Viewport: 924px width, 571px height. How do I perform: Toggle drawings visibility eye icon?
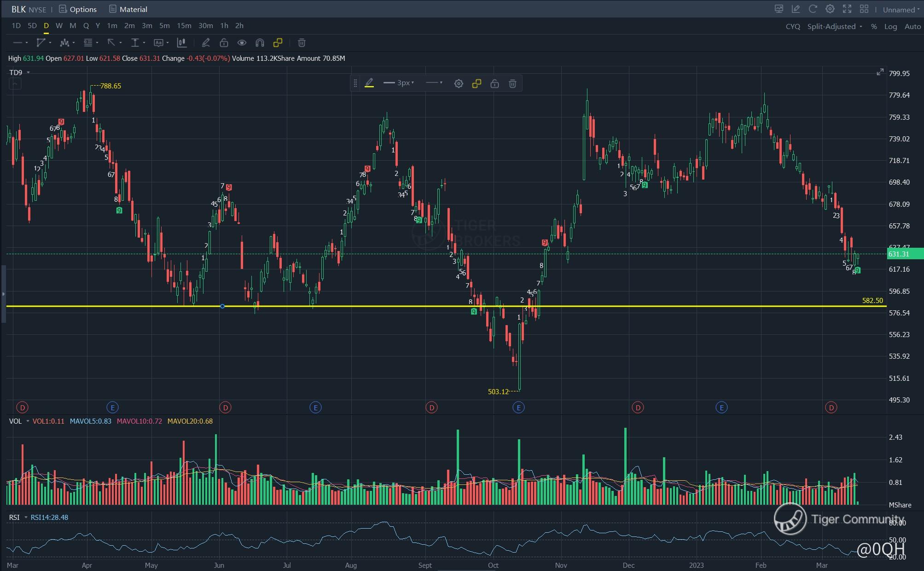pos(242,43)
